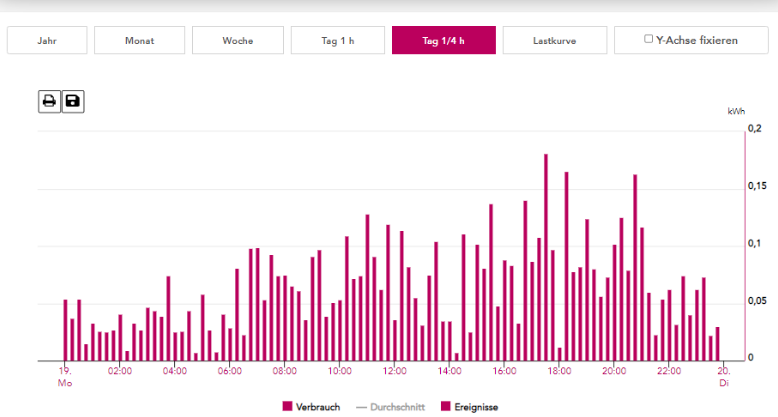Hide the Ereignisse series via legend text
The image size is (778, 417).
coord(476,407)
